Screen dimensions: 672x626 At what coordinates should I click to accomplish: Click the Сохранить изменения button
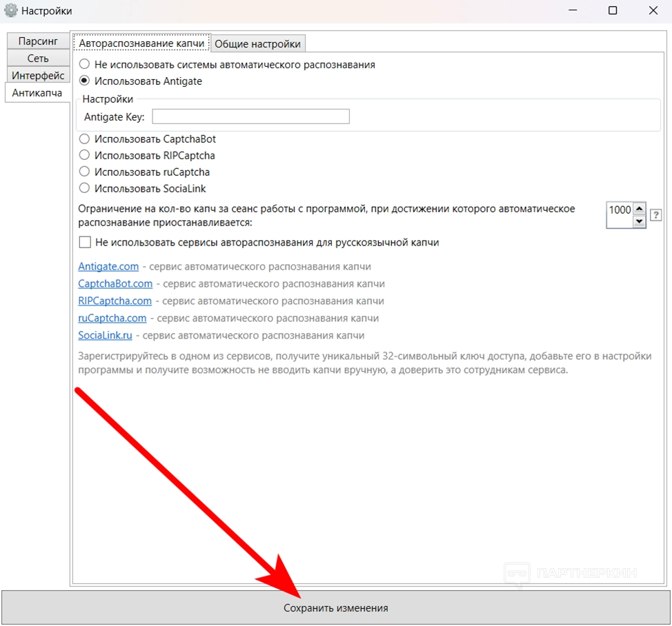(x=335, y=607)
